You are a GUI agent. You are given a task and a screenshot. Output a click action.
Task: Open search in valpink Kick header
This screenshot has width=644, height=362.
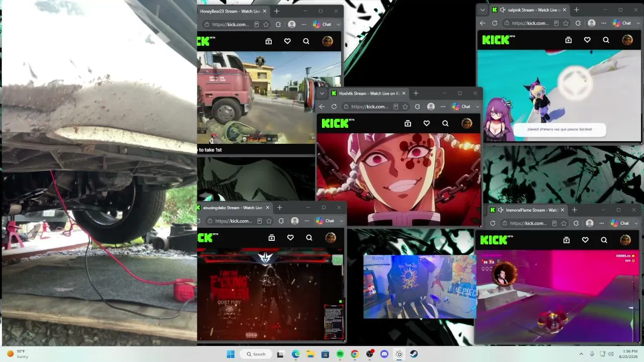606,40
